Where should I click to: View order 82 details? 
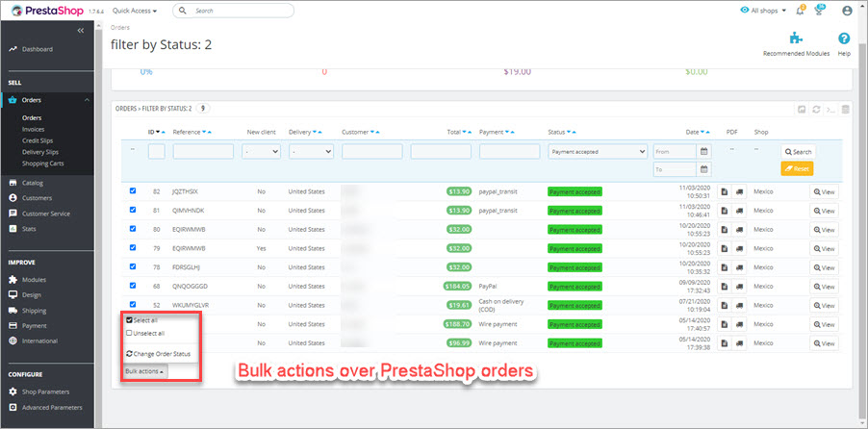(824, 191)
